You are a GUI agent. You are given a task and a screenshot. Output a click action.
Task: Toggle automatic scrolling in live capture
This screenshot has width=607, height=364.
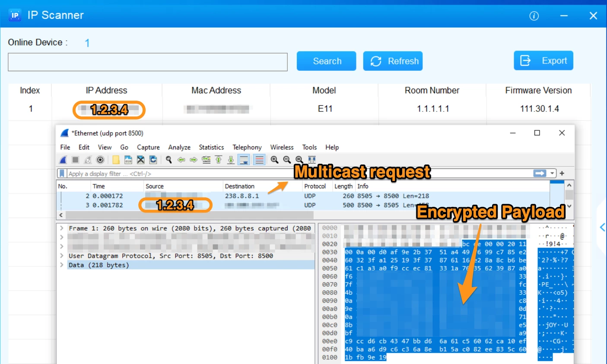244,159
